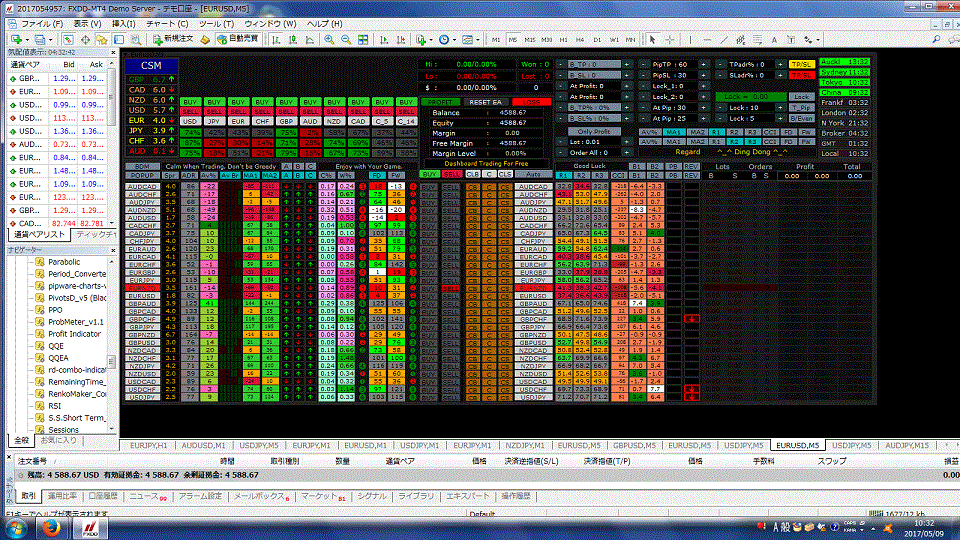Select the text 'A' tool

tap(774, 40)
